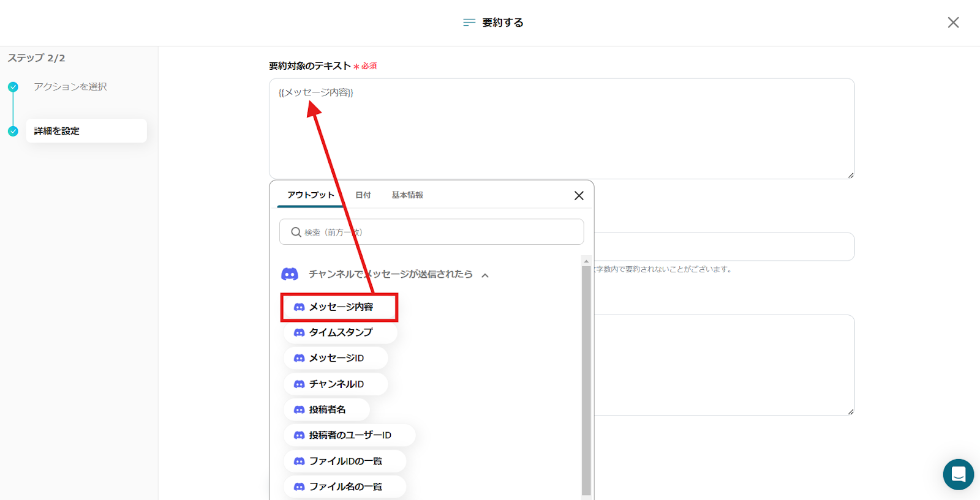Click the output list scrollbar

pos(586,379)
